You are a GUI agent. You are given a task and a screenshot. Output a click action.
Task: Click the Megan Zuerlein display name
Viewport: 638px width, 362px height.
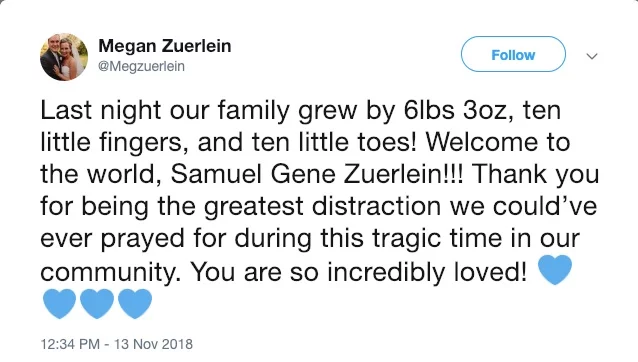[x=165, y=46]
